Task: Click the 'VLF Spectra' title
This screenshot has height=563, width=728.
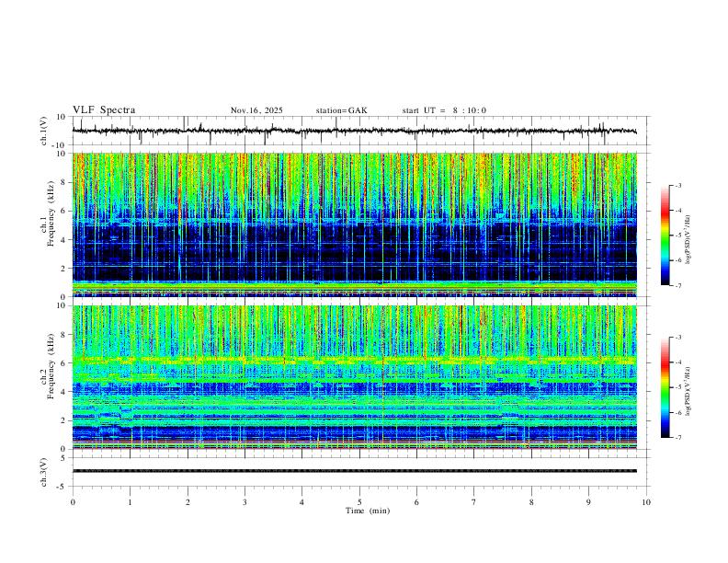Action: pyautogui.click(x=104, y=110)
